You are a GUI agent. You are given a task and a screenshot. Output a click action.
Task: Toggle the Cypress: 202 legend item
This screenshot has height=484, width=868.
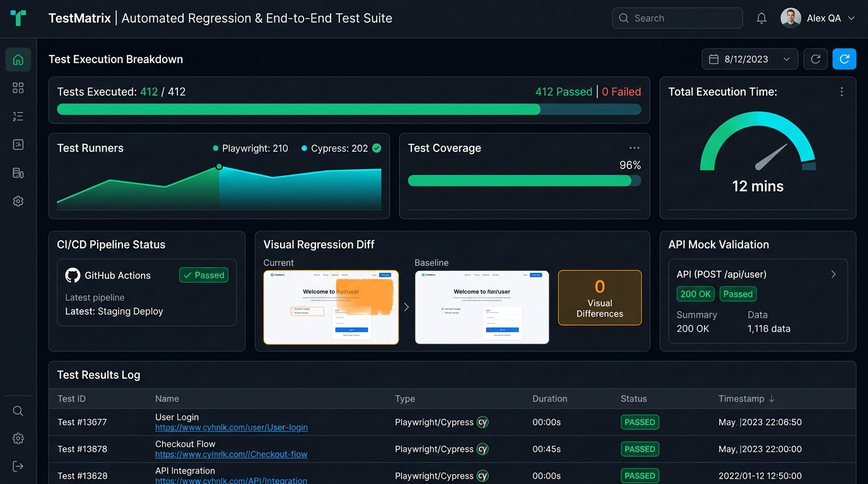(341, 149)
